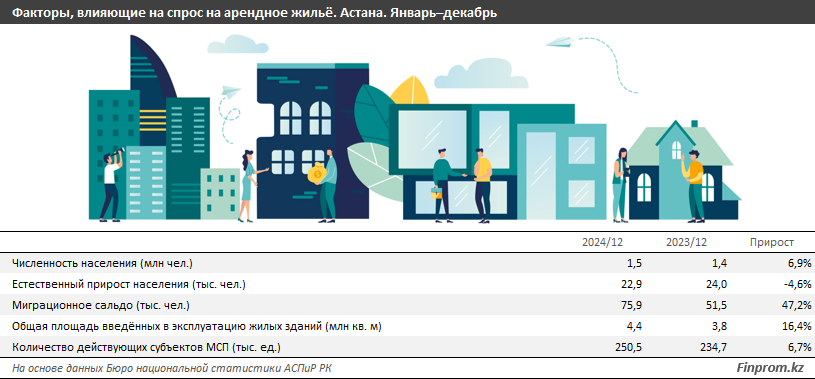Click the 2024/12 column header
The image size is (815, 379).
602,243
